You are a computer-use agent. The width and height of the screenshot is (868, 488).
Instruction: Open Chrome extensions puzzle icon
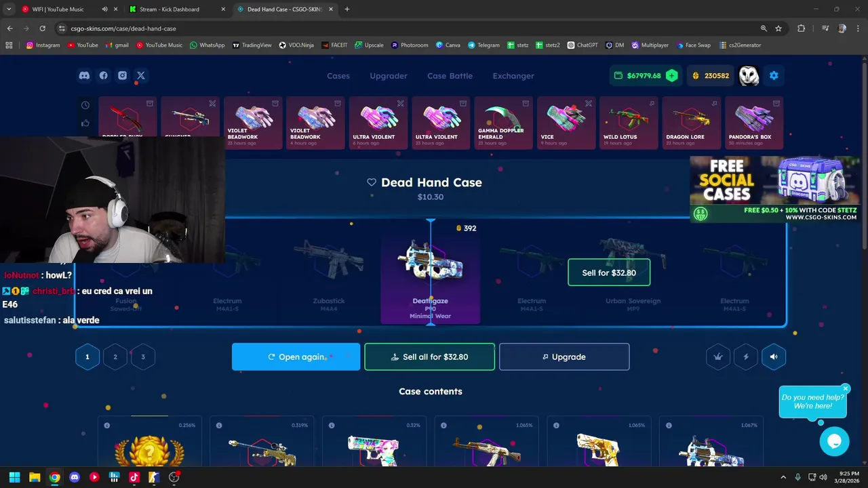click(801, 28)
